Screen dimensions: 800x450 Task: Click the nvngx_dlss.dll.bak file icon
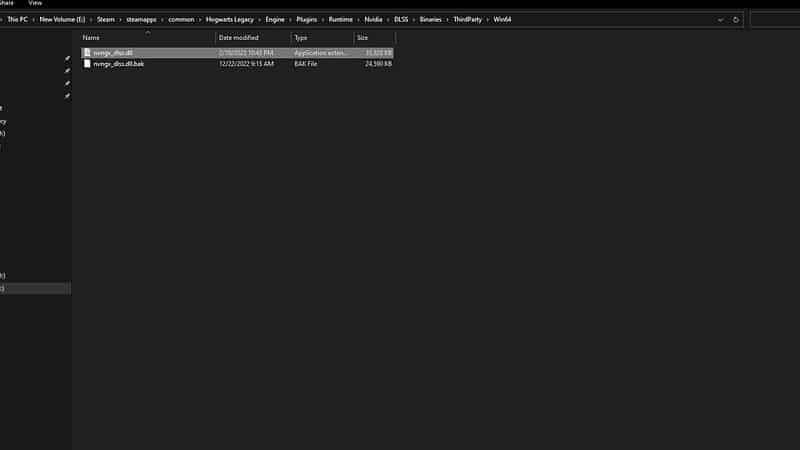(87, 63)
